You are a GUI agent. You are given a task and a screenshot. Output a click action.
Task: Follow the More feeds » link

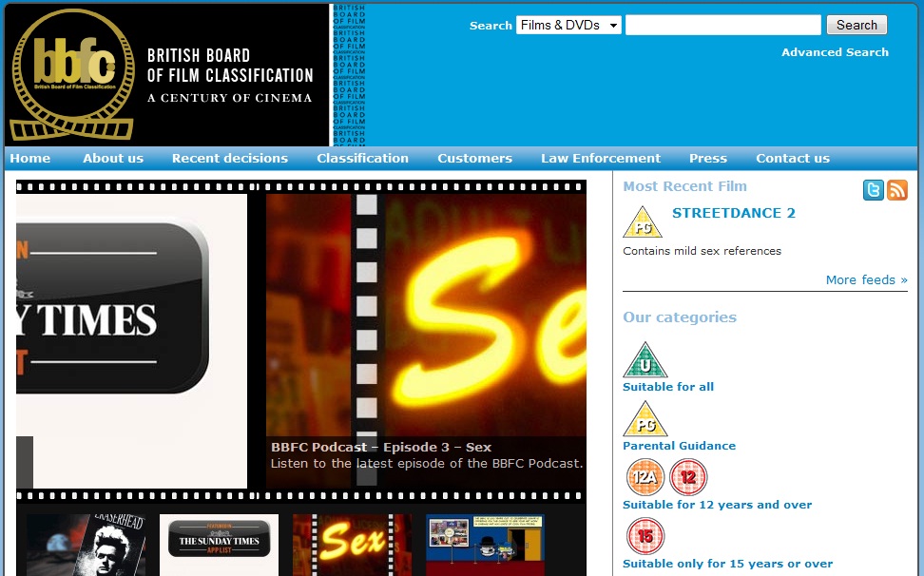866,279
